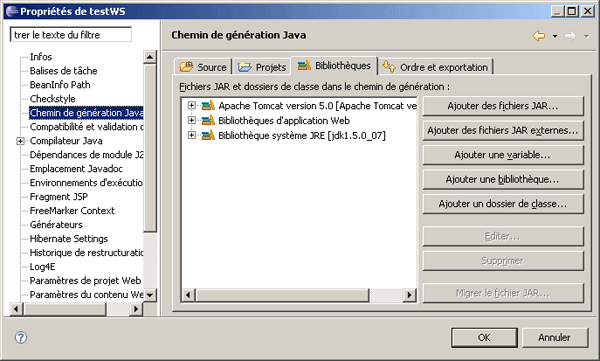Switch to the Ordre et exportation tab
The image size is (600, 361).
coord(435,67)
